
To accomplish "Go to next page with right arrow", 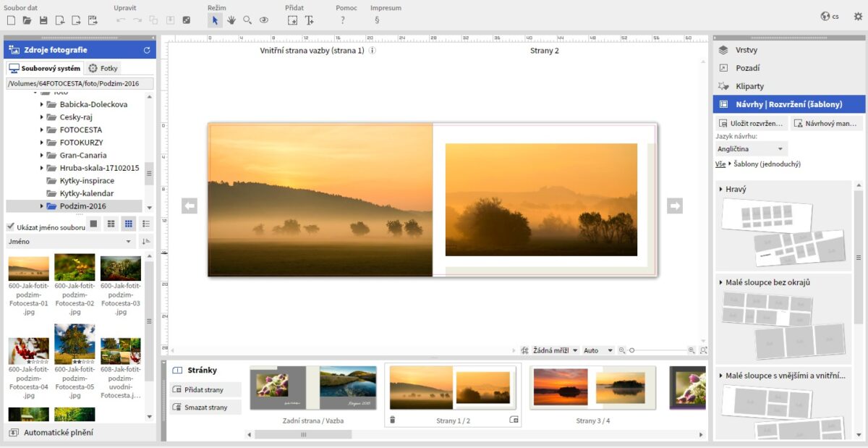I will pos(674,206).
